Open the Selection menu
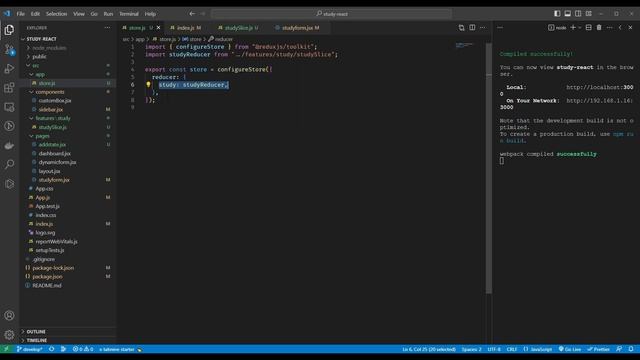 pos(56,14)
